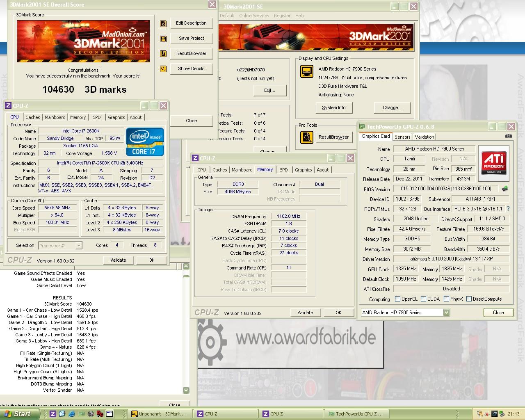Click the Show Details magnifier icon

click(x=163, y=69)
